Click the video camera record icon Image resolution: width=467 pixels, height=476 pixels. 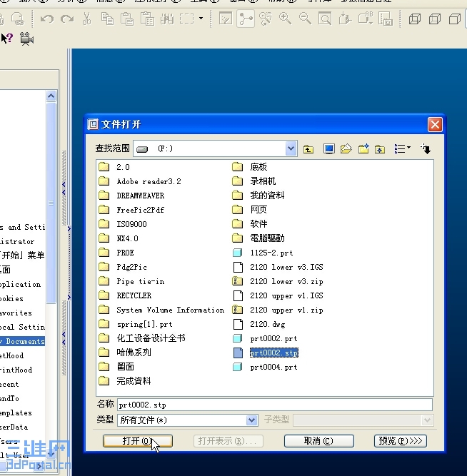[x=26, y=39]
